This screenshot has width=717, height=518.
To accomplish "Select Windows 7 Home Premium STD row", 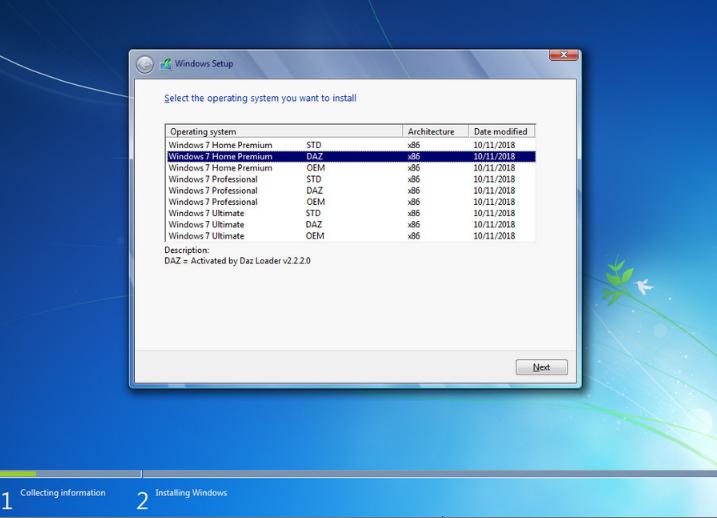I will click(351, 145).
